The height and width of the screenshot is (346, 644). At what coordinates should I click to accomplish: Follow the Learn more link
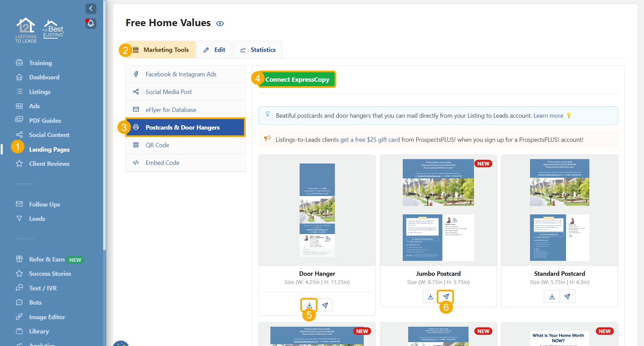coord(548,116)
